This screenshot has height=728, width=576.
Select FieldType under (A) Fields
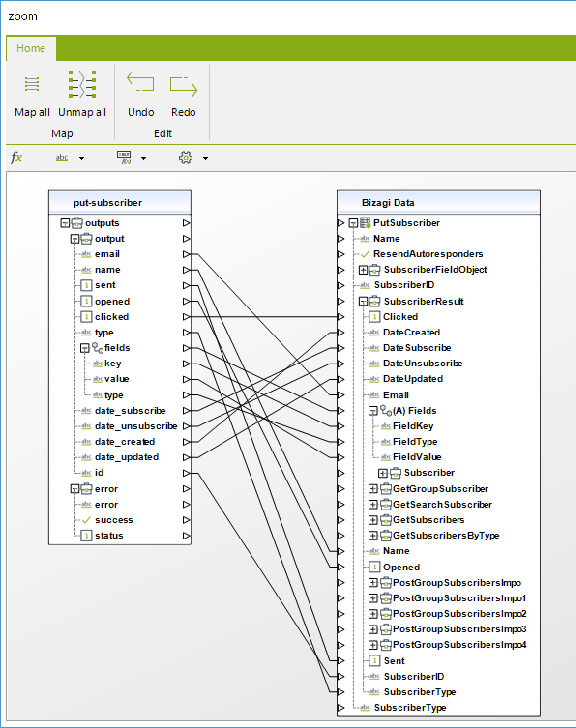(x=415, y=442)
